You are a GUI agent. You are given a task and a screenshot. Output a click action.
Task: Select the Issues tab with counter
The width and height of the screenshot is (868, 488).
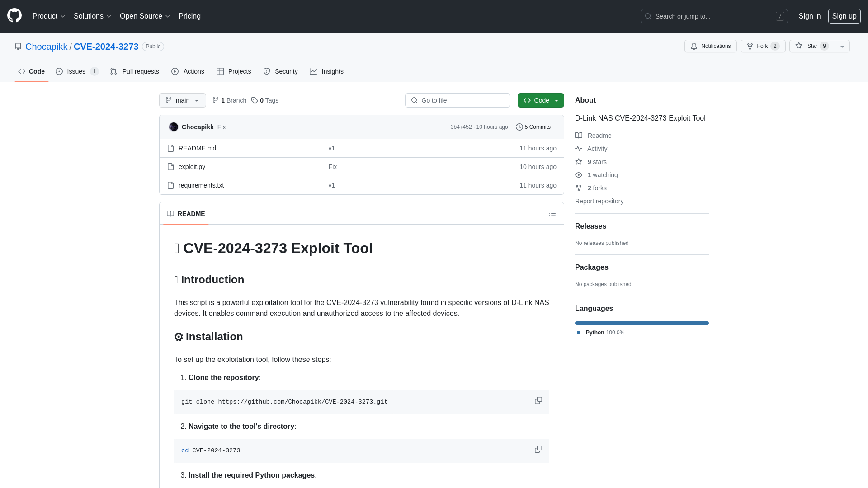76,71
